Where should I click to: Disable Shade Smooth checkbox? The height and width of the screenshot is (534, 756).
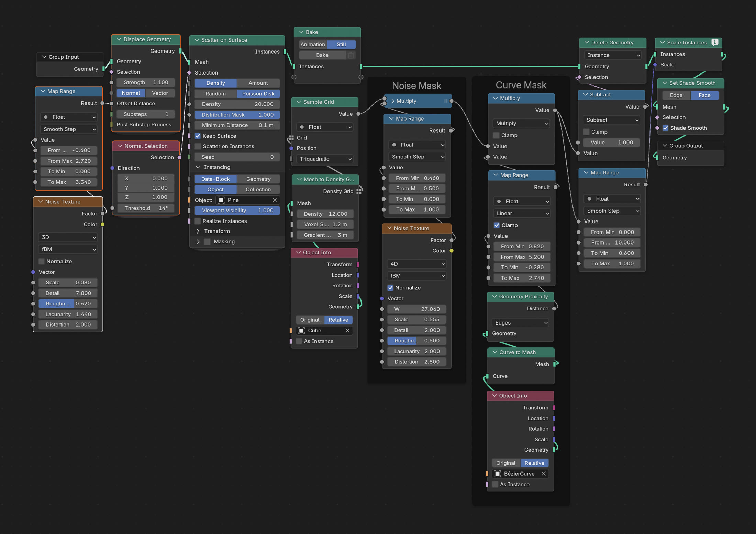[x=665, y=128]
